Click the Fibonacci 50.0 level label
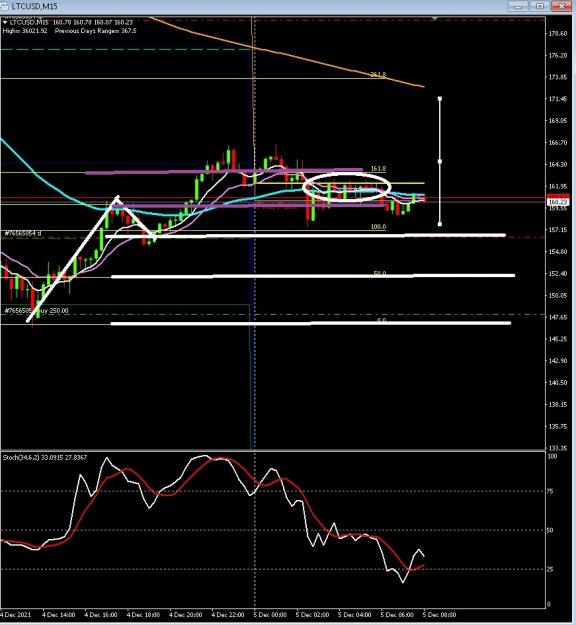 pyautogui.click(x=379, y=273)
